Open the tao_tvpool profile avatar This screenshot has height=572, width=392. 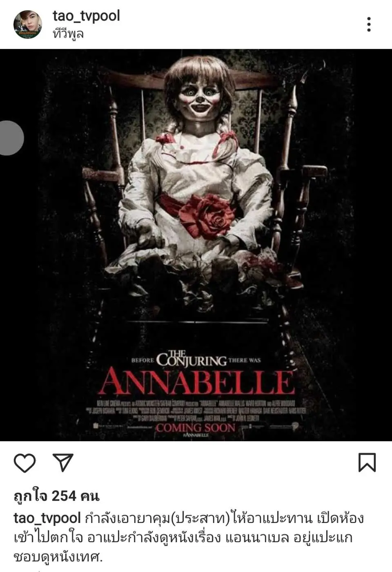click(x=28, y=25)
